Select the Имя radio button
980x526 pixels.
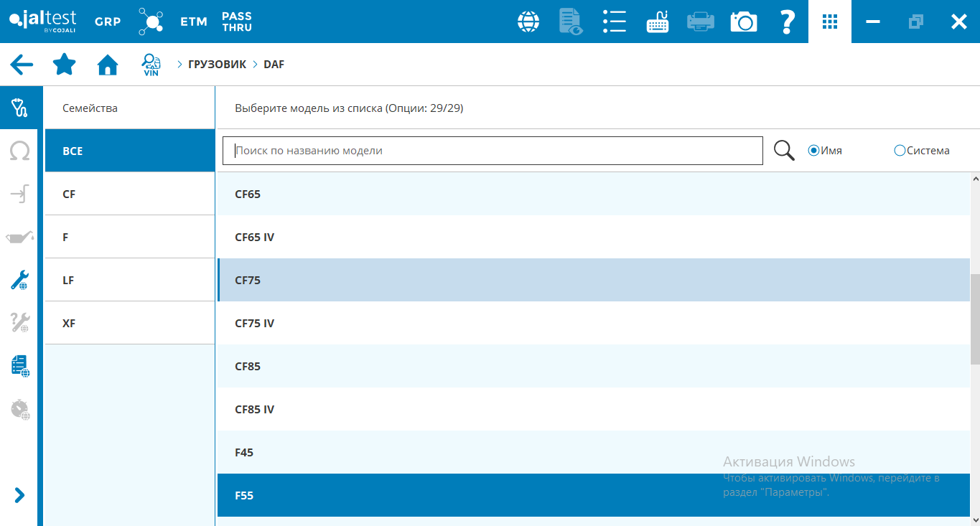click(813, 151)
